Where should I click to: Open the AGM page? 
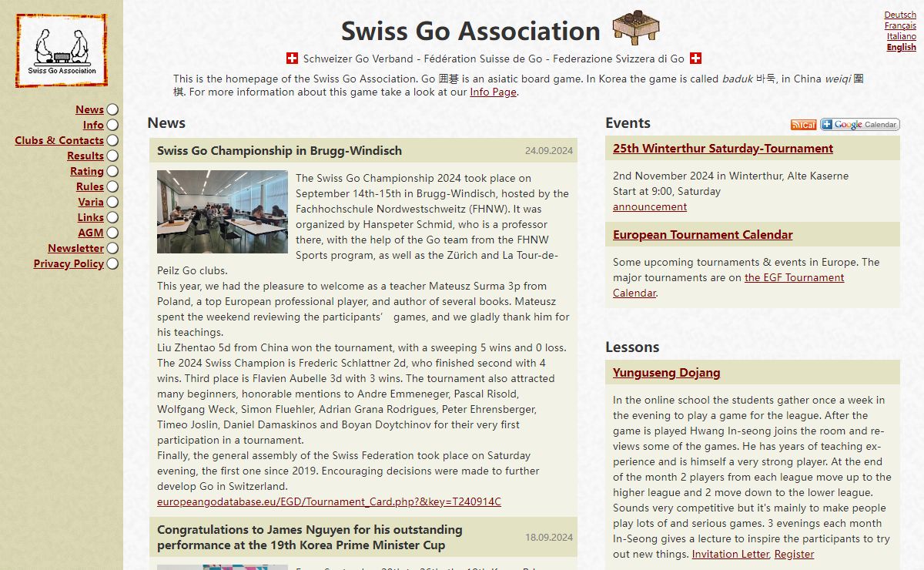(x=91, y=233)
